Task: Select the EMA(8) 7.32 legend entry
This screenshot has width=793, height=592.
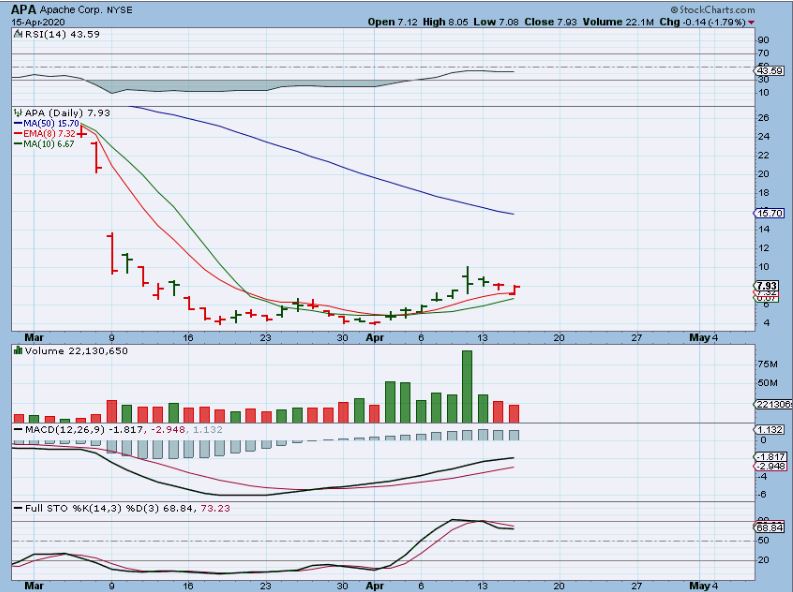Action: (x=45, y=133)
